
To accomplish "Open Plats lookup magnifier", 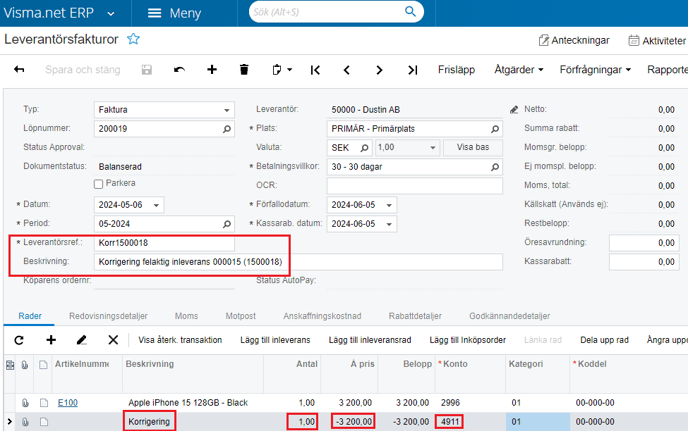I will (494, 129).
